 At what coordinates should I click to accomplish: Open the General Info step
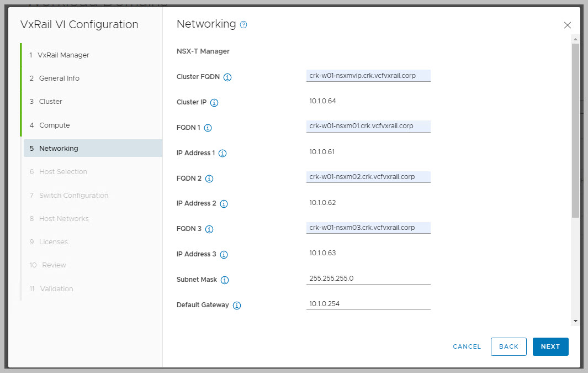click(x=59, y=78)
